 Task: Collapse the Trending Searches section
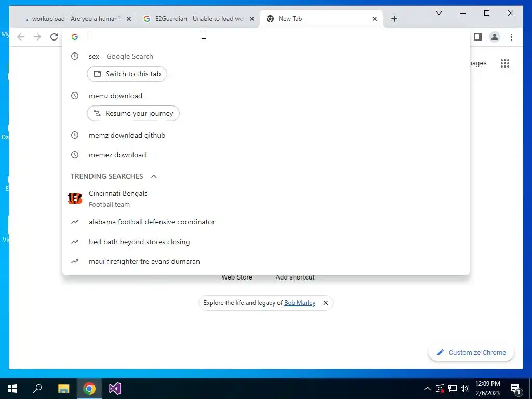tap(154, 176)
